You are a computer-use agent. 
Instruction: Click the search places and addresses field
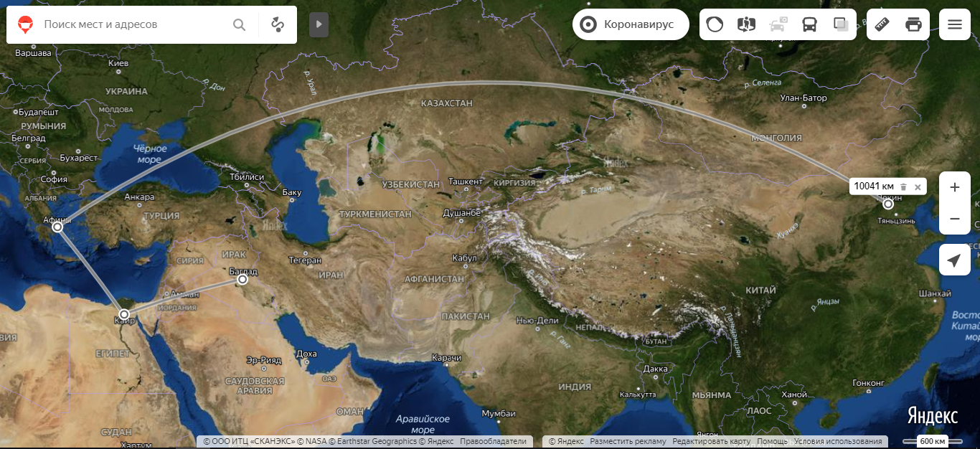tap(133, 24)
